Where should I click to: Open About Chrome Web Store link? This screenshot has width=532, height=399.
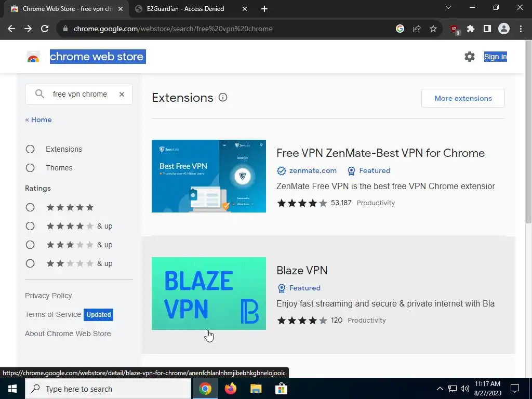click(x=68, y=334)
